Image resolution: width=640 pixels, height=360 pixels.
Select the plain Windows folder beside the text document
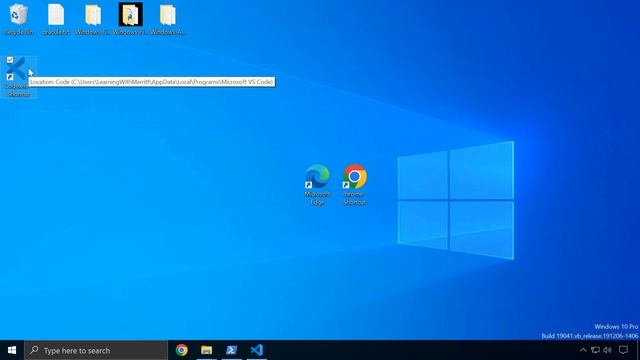pyautogui.click(x=93, y=19)
